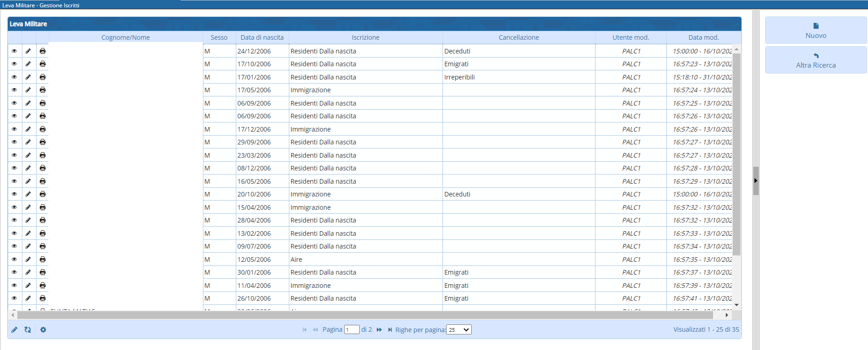The width and height of the screenshot is (868, 350).
Task: Open the gear settings in the table footer
Action: (43, 329)
